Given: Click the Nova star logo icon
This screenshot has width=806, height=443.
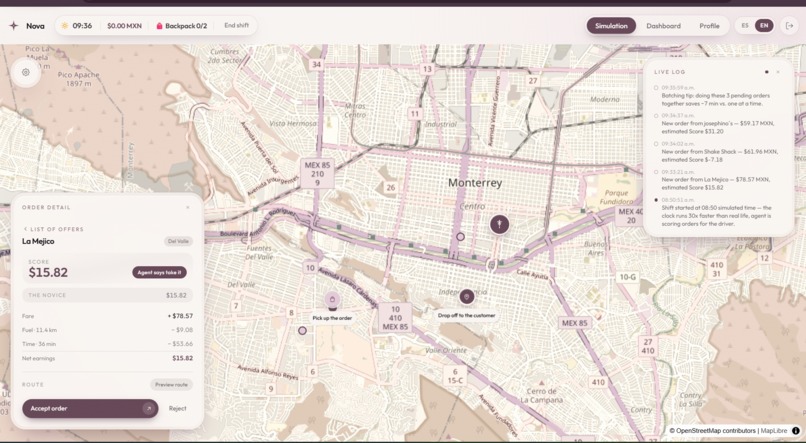Looking at the screenshot, I should tap(14, 26).
